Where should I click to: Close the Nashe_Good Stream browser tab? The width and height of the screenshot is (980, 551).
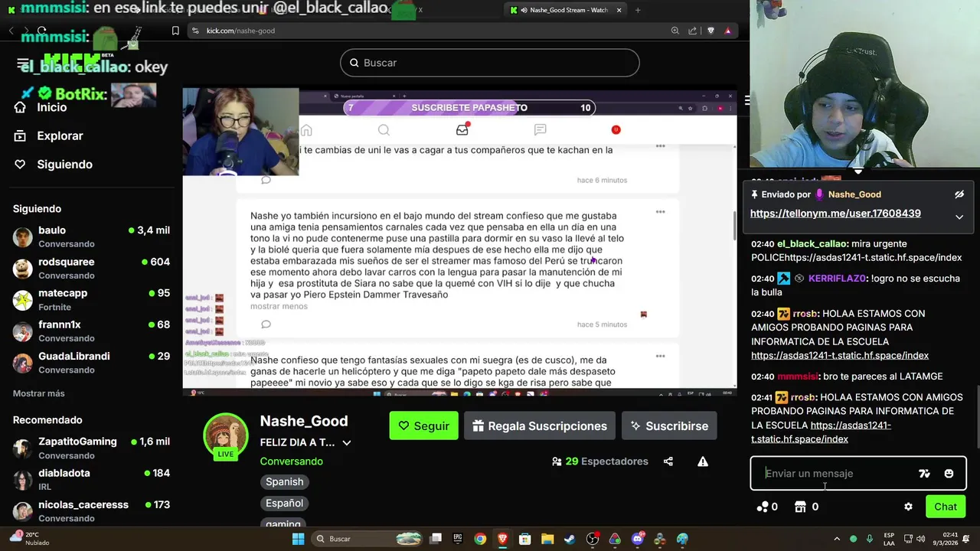point(619,10)
